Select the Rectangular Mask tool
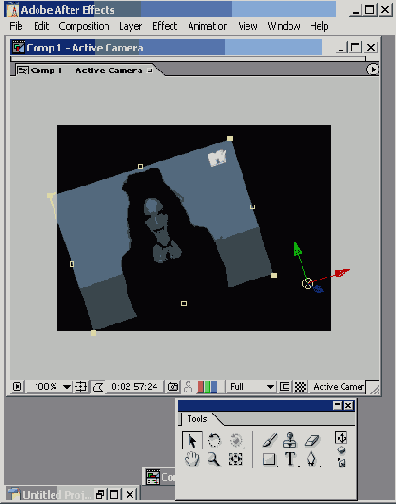396x504 pixels. coord(269,459)
